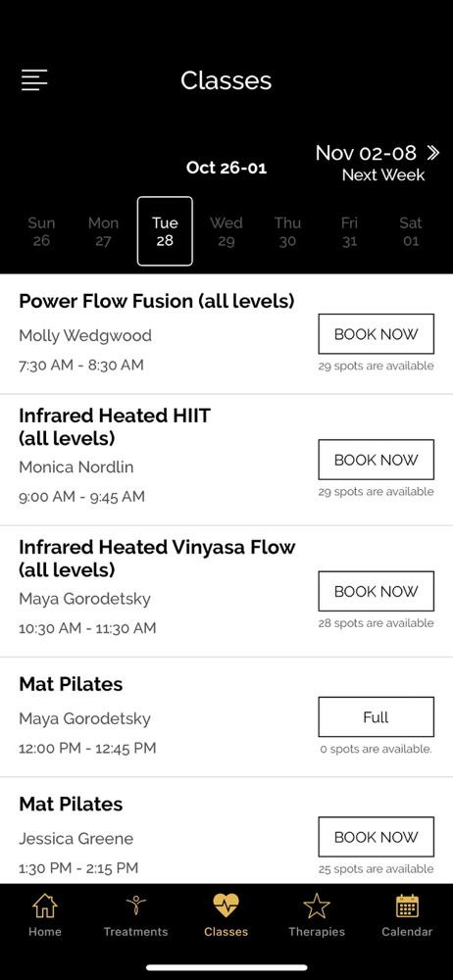This screenshot has width=453, height=980.
Task: Book Infrared Heated Vinyasa Flow class
Action: pos(377,591)
